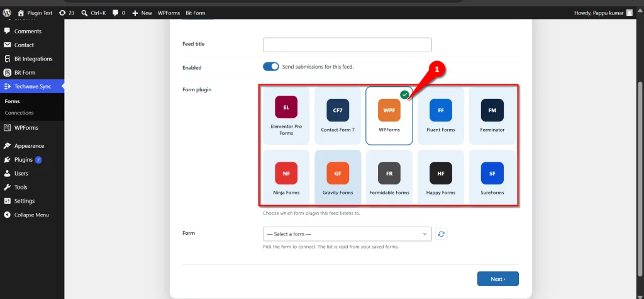Open Techwave Sync in the sidebar

click(32, 86)
